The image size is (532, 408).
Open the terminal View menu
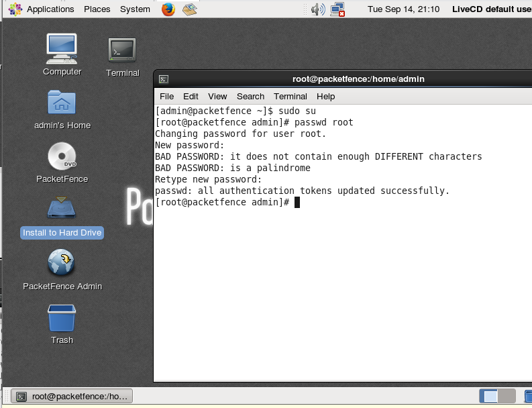217,97
